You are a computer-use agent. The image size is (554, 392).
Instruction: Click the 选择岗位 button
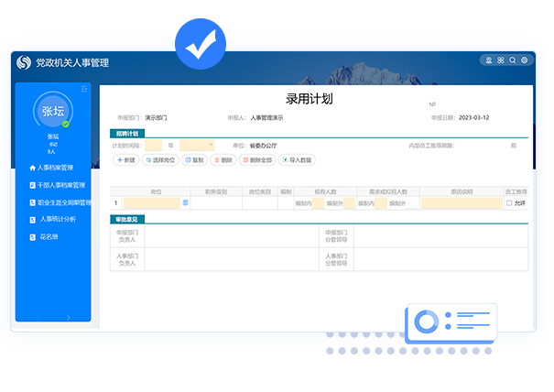pos(160,160)
